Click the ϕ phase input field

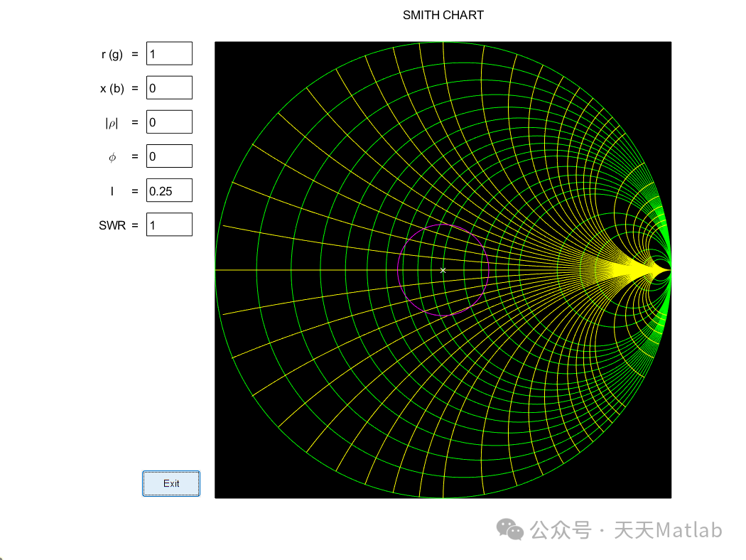click(169, 156)
